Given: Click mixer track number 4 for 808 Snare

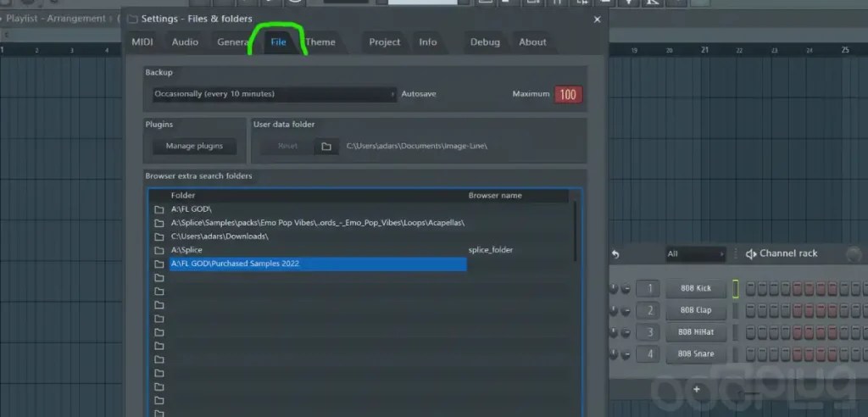Looking at the screenshot, I should point(648,354).
